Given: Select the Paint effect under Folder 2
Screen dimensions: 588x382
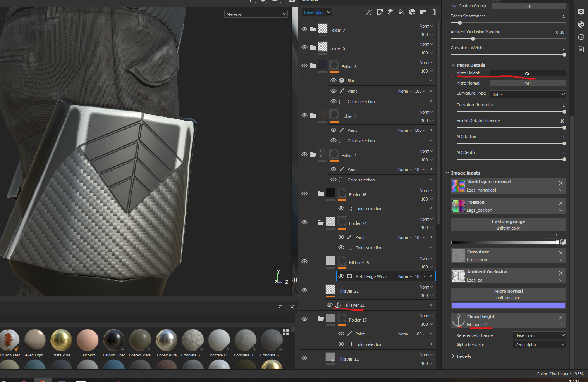Looking at the screenshot, I should pos(352,130).
